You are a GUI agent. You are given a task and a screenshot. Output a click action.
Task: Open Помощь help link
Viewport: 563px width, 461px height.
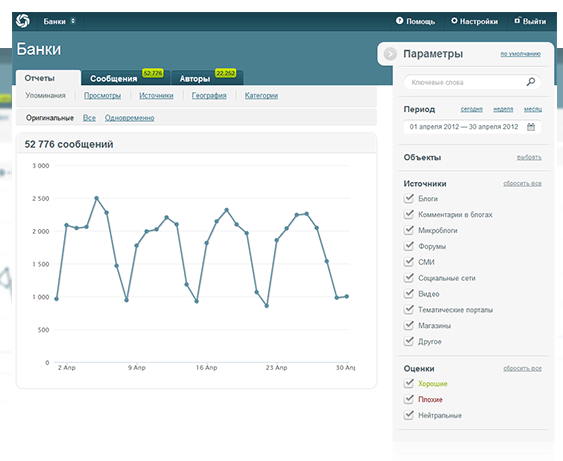(415, 21)
